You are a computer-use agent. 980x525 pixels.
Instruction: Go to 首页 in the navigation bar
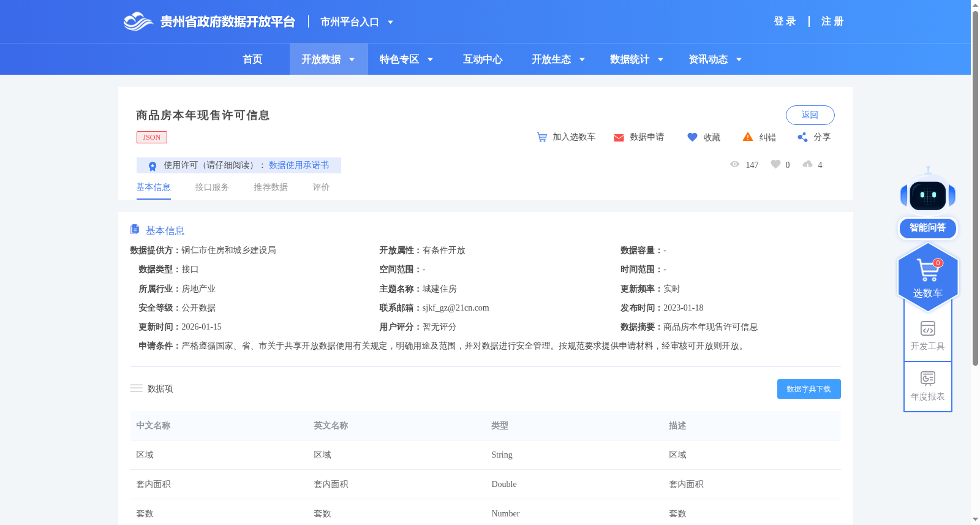(252, 59)
